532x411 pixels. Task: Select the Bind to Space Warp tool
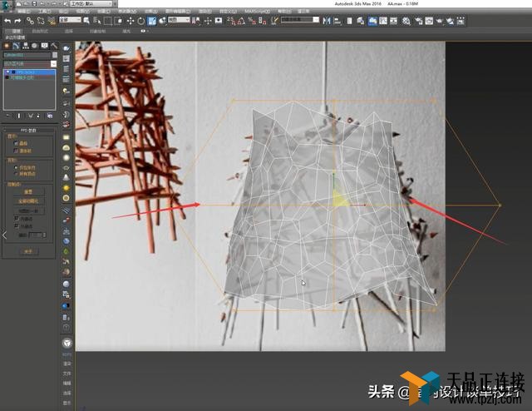point(52,21)
